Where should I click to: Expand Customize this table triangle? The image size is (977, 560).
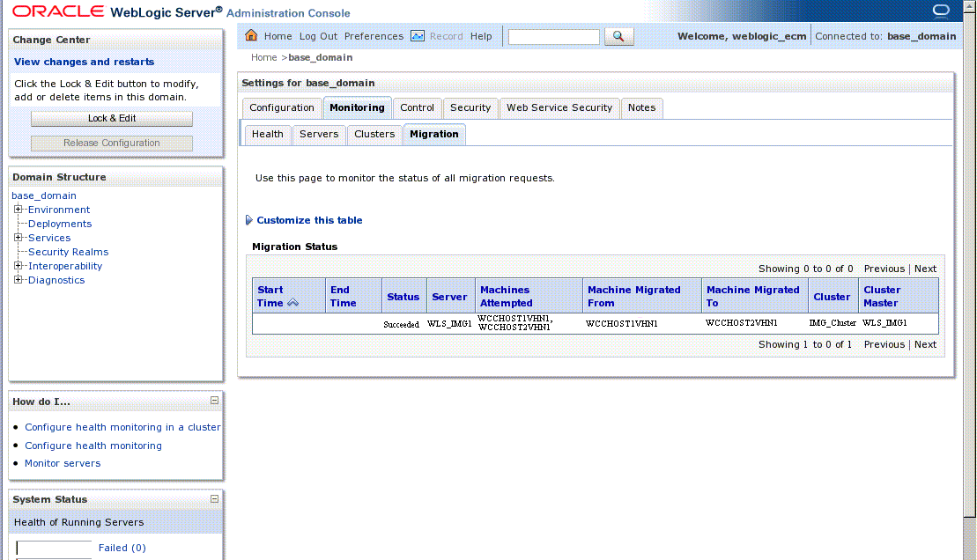[248, 220]
